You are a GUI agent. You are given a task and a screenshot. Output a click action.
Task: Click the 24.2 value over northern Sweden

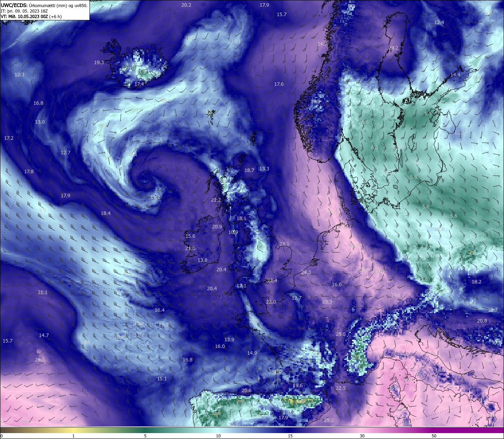[x=393, y=48]
